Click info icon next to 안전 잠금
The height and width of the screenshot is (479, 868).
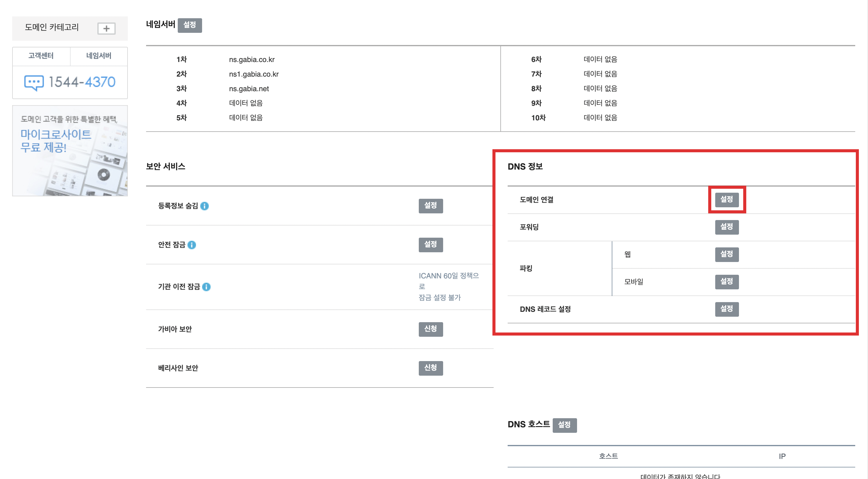coord(192,245)
